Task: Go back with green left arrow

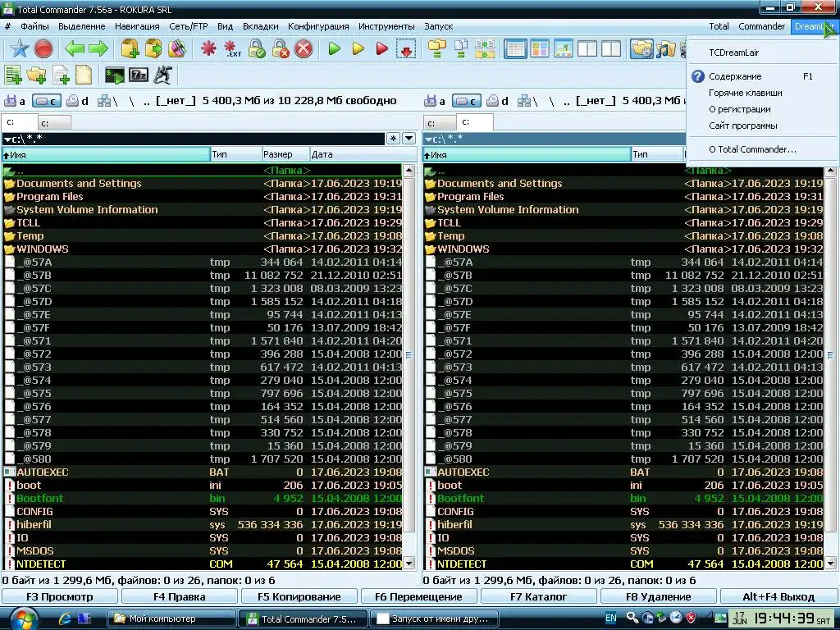Action: coord(75,48)
